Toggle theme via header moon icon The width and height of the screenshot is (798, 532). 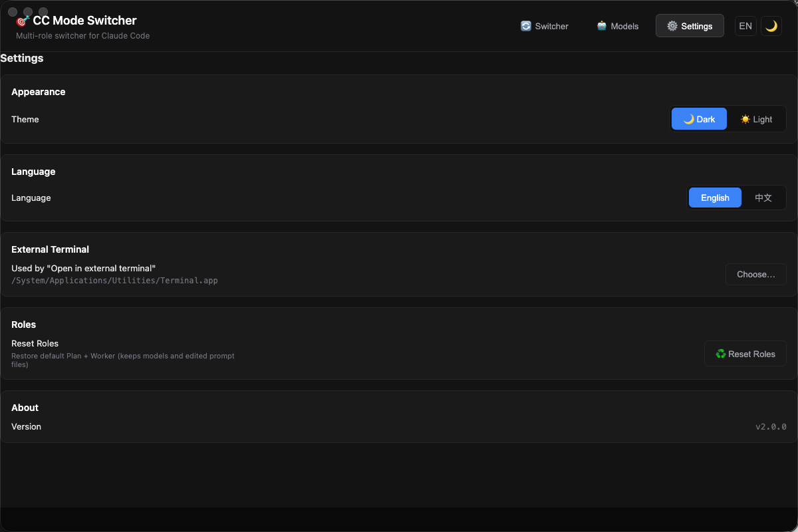[771, 26]
